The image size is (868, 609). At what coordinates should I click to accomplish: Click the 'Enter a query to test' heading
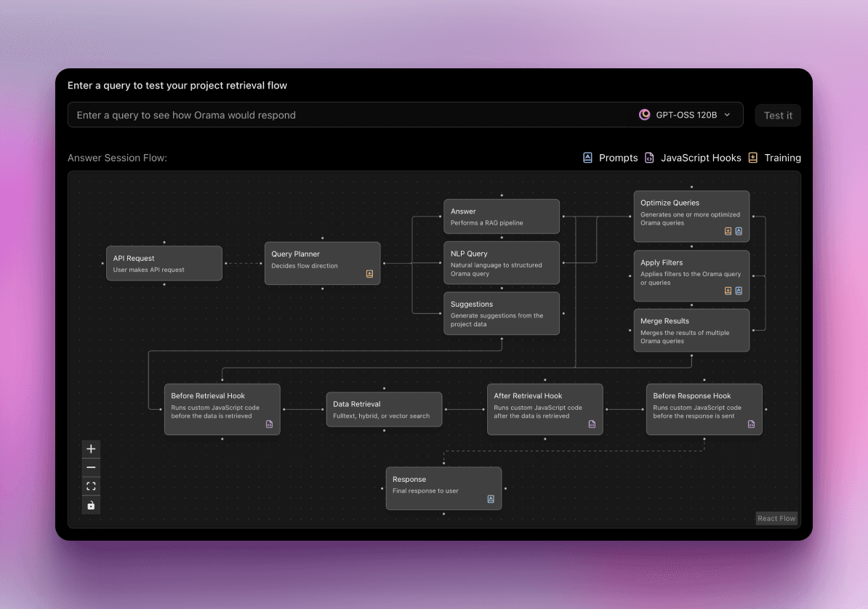pos(177,85)
